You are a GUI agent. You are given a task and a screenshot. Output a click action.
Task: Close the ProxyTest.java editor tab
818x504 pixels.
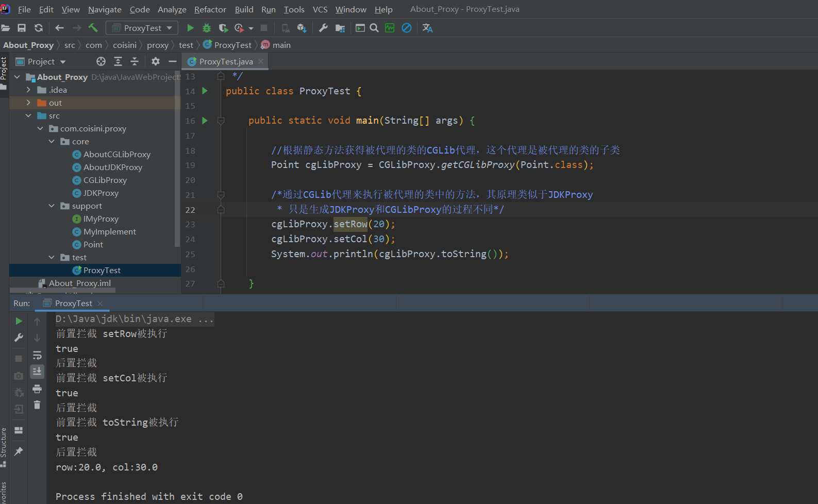pyautogui.click(x=261, y=61)
